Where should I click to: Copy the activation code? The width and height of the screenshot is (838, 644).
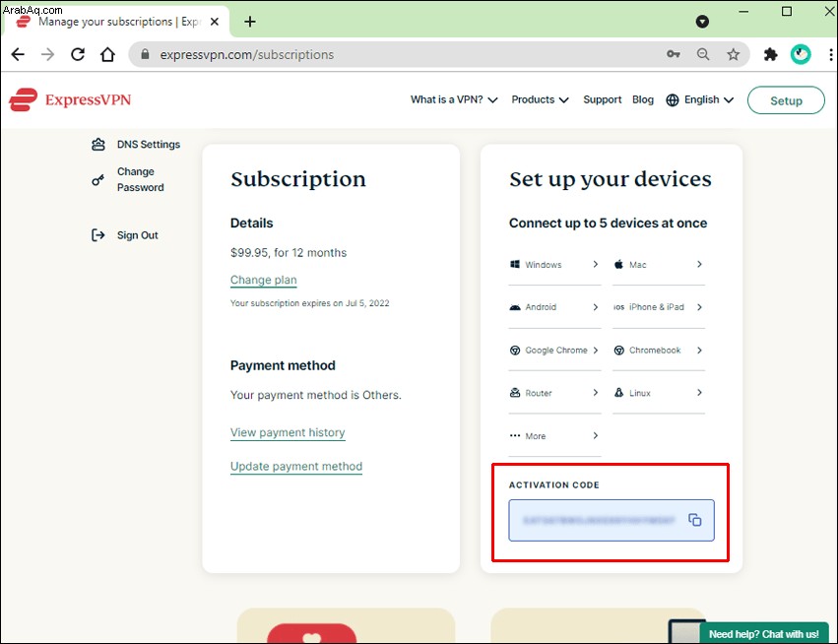point(695,520)
